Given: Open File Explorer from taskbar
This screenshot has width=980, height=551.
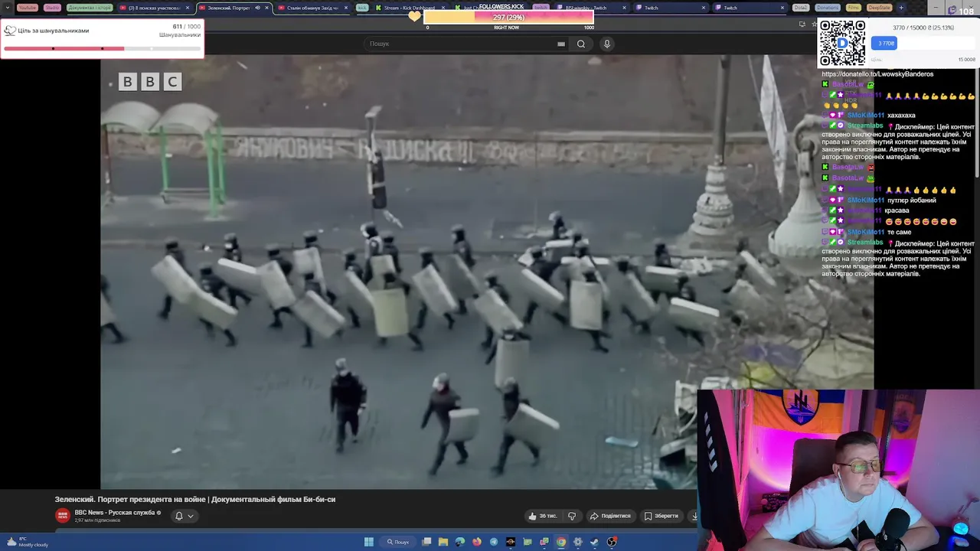Looking at the screenshot, I should [x=443, y=542].
